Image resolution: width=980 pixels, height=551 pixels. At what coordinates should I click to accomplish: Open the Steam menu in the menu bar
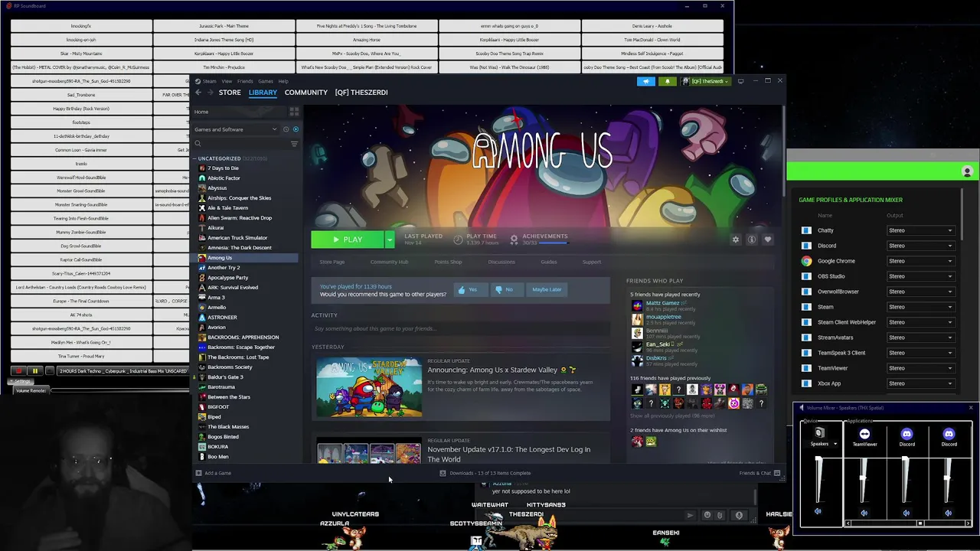[209, 81]
